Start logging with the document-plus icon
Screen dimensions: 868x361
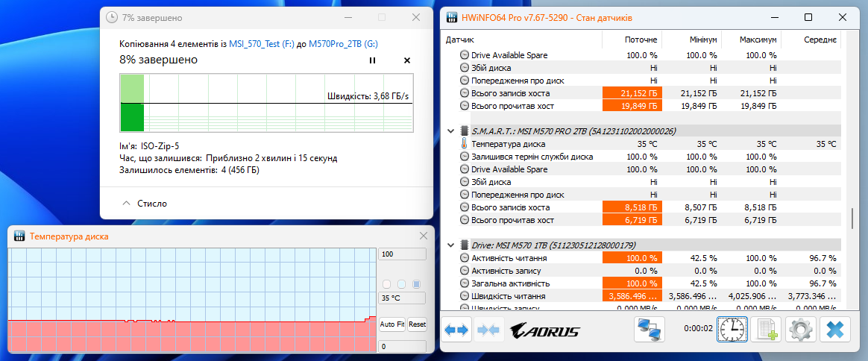[x=767, y=330]
